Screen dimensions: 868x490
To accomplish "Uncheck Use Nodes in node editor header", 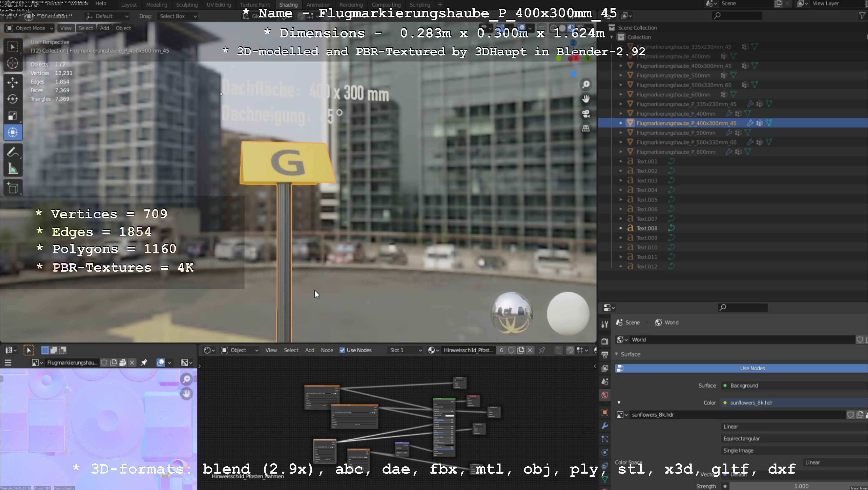I will pos(342,350).
